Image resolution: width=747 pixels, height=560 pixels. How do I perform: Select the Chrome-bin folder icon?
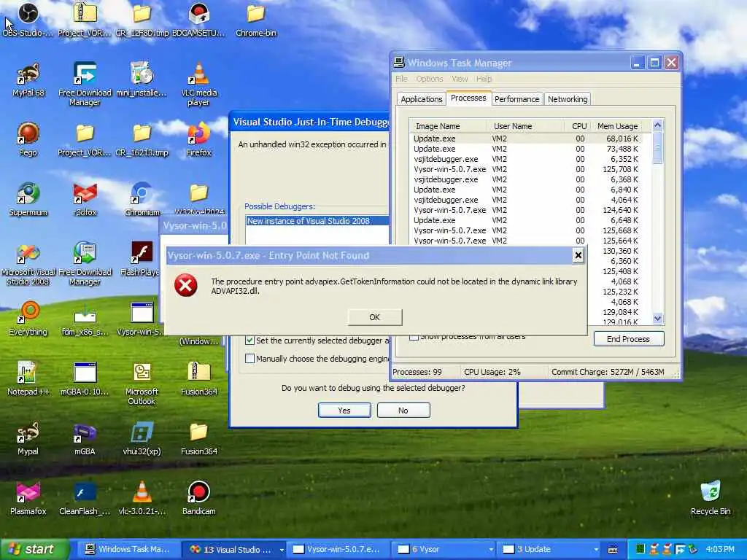point(256,20)
